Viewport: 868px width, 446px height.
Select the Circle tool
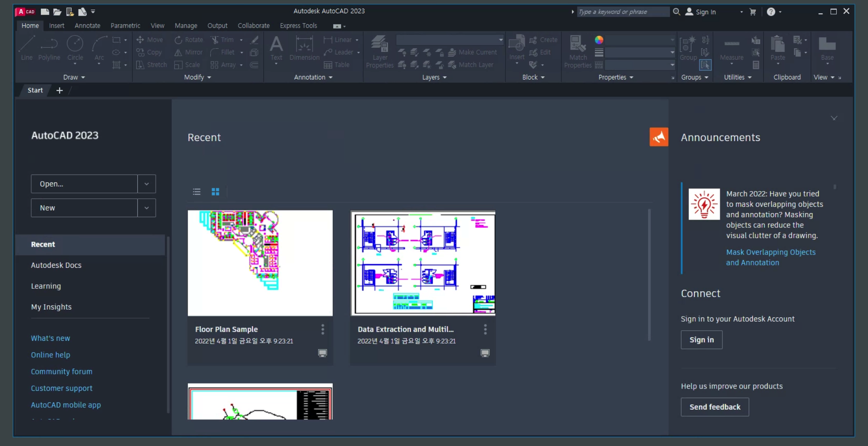pos(75,49)
